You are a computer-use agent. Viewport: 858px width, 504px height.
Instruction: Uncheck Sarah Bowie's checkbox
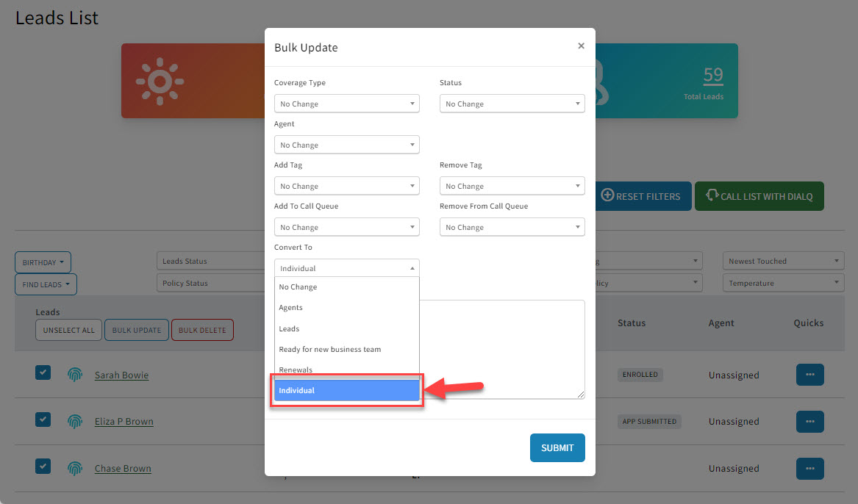coord(43,372)
